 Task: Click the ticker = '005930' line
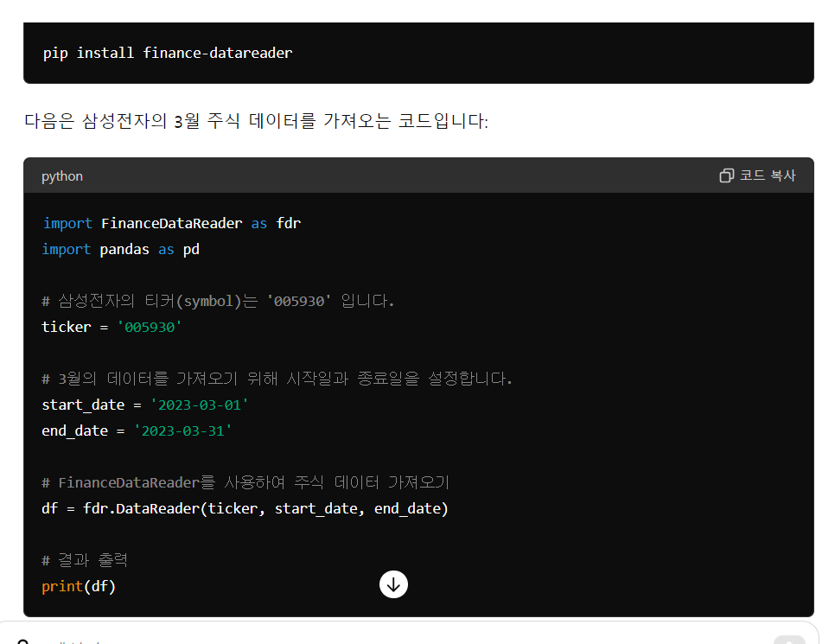[x=112, y=327]
